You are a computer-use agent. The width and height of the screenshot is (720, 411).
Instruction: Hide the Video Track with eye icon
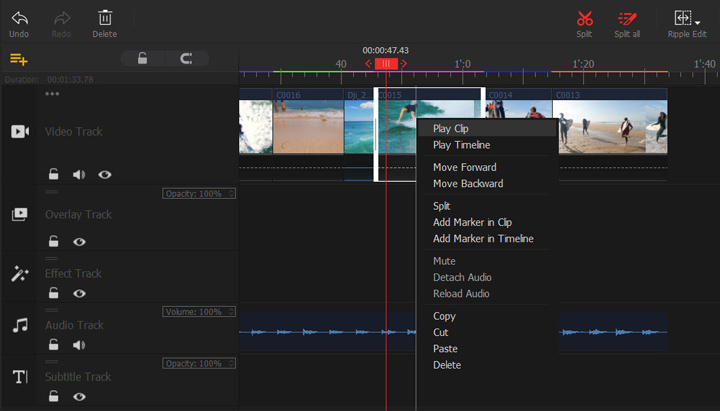tap(105, 175)
